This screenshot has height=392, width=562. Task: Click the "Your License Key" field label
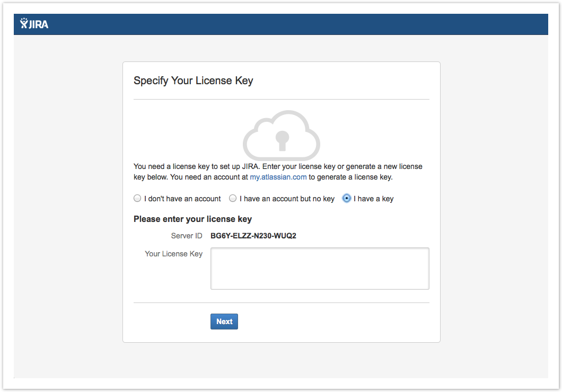(173, 254)
